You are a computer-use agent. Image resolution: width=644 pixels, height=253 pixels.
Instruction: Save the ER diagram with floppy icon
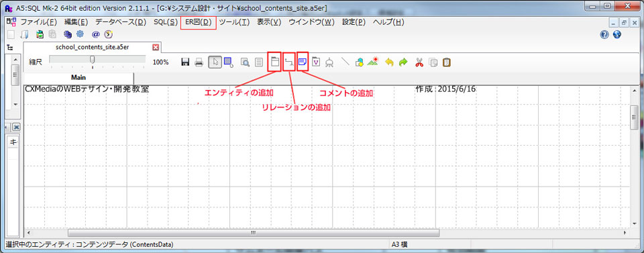point(185,62)
